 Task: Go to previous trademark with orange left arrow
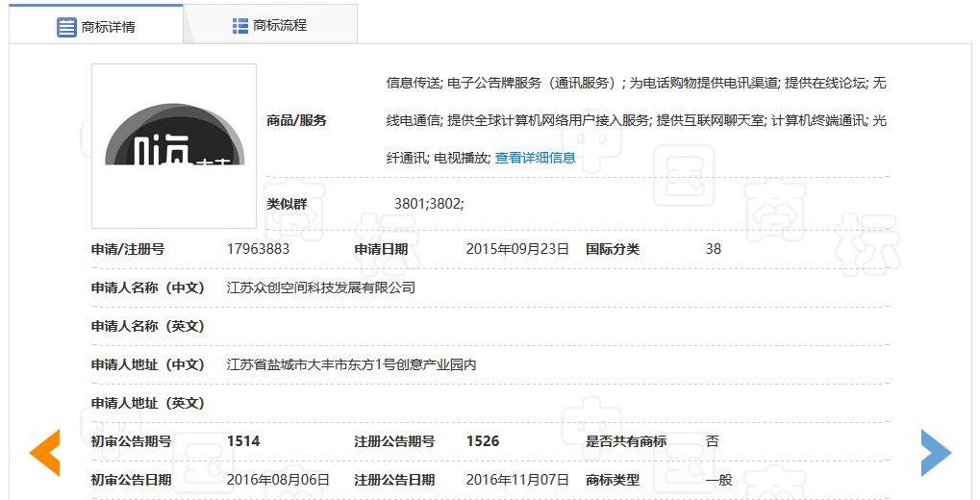coord(44,453)
